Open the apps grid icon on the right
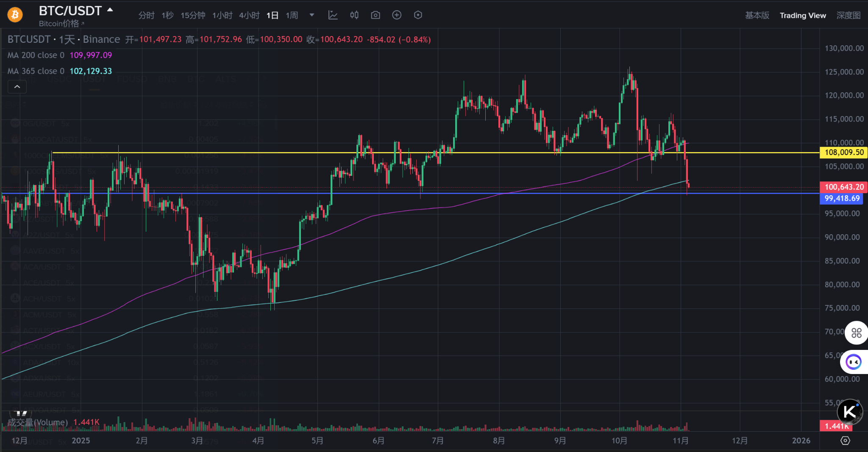 tap(856, 333)
